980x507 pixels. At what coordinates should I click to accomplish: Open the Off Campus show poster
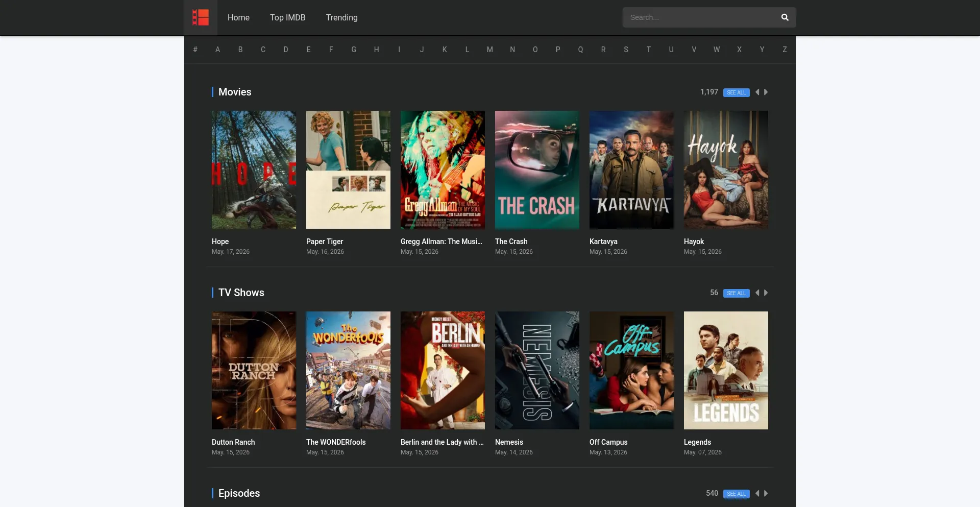tap(631, 370)
